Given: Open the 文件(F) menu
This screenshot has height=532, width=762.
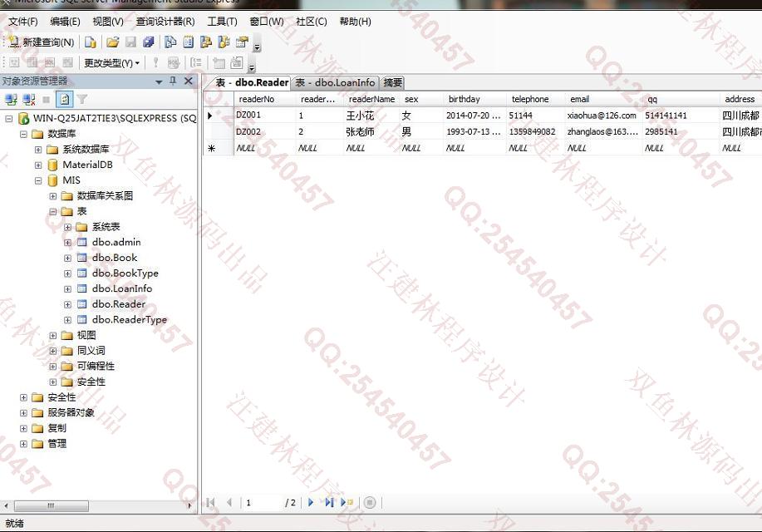Looking at the screenshot, I should (x=22, y=22).
